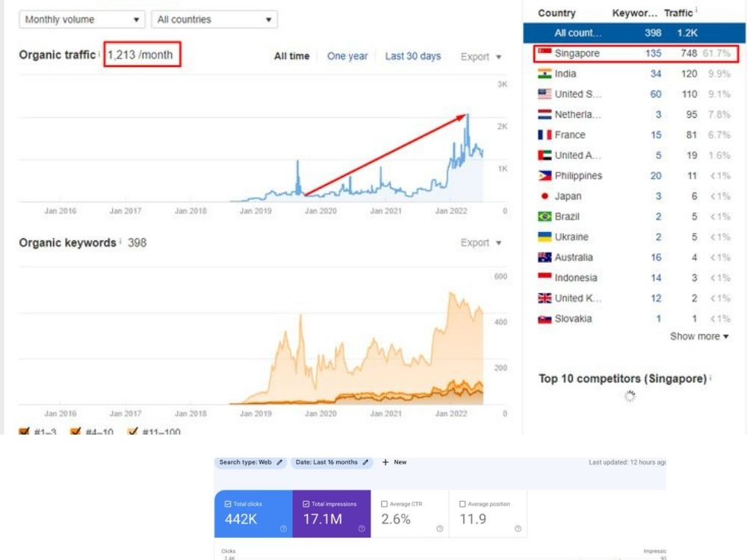Image resolution: width=747 pixels, height=560 pixels.
Task: Click the Japan flag icon
Action: pyautogui.click(x=545, y=196)
